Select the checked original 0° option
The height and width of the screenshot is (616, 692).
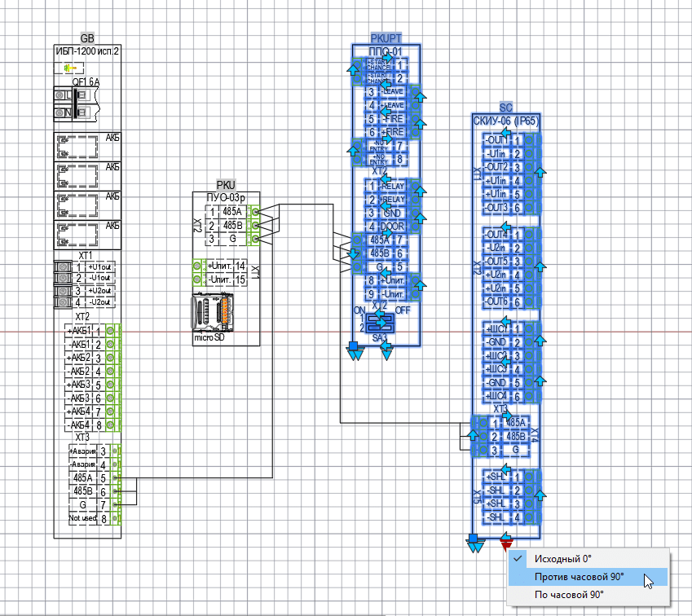pos(562,559)
